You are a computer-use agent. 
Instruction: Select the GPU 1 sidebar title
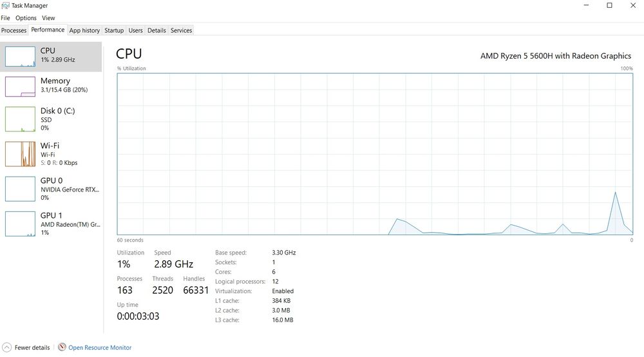coord(52,216)
